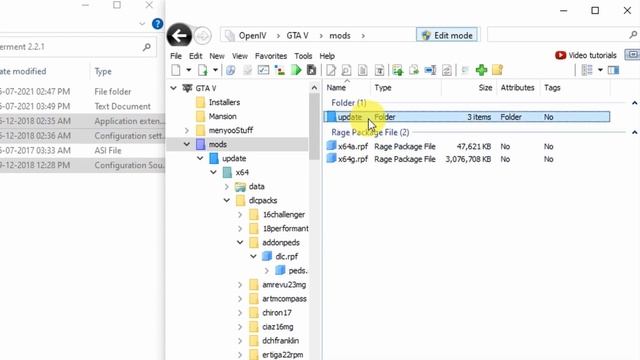
Task: Click the dark package installer toolbar icon
Action: pyautogui.click(x=311, y=70)
